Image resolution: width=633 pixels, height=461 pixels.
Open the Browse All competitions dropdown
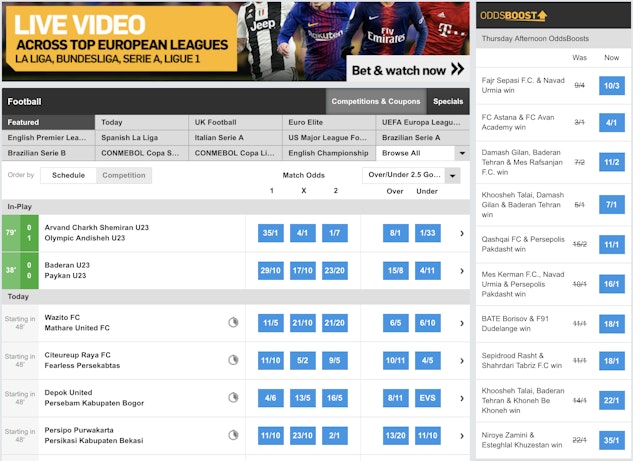coord(422,153)
